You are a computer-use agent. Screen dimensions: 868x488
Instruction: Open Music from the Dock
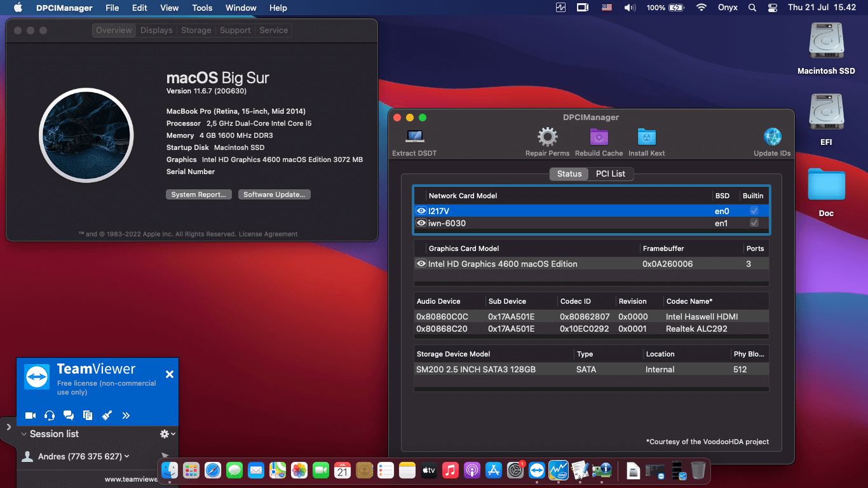click(451, 470)
